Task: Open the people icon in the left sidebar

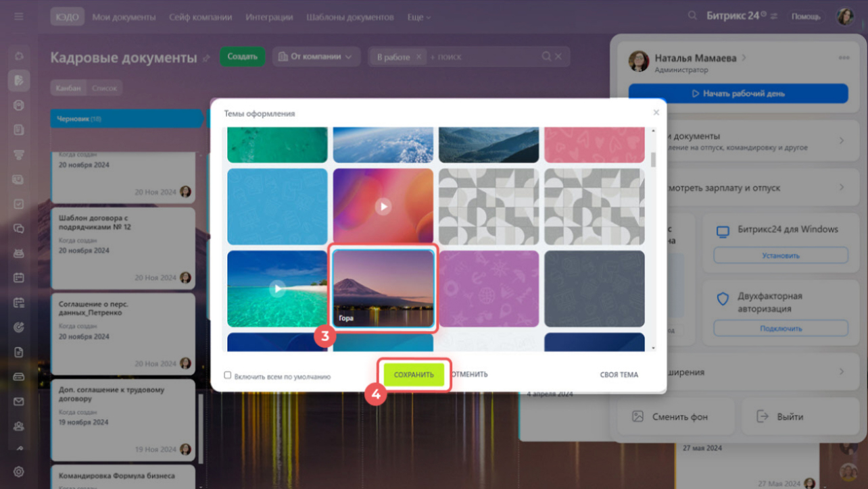Action: click(x=19, y=426)
